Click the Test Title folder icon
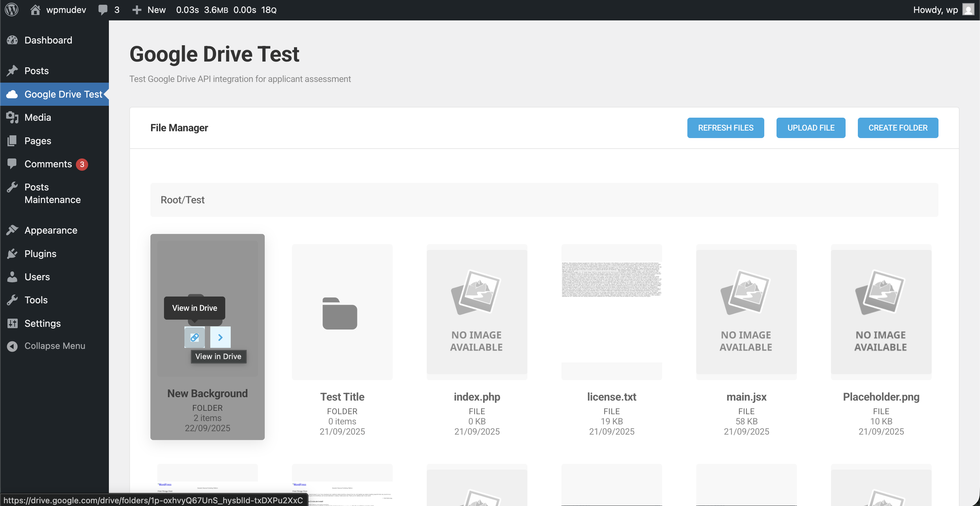The width and height of the screenshot is (980, 506). coord(340,313)
